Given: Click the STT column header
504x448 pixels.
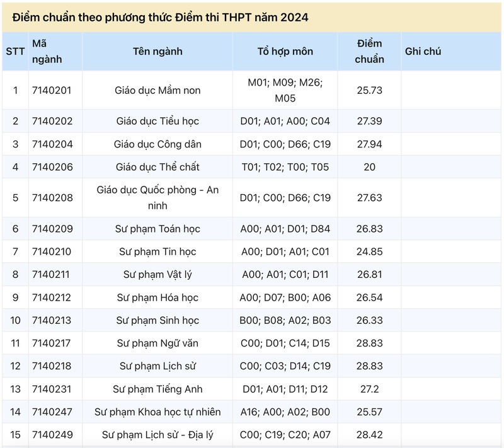Looking at the screenshot, I should (15, 52).
